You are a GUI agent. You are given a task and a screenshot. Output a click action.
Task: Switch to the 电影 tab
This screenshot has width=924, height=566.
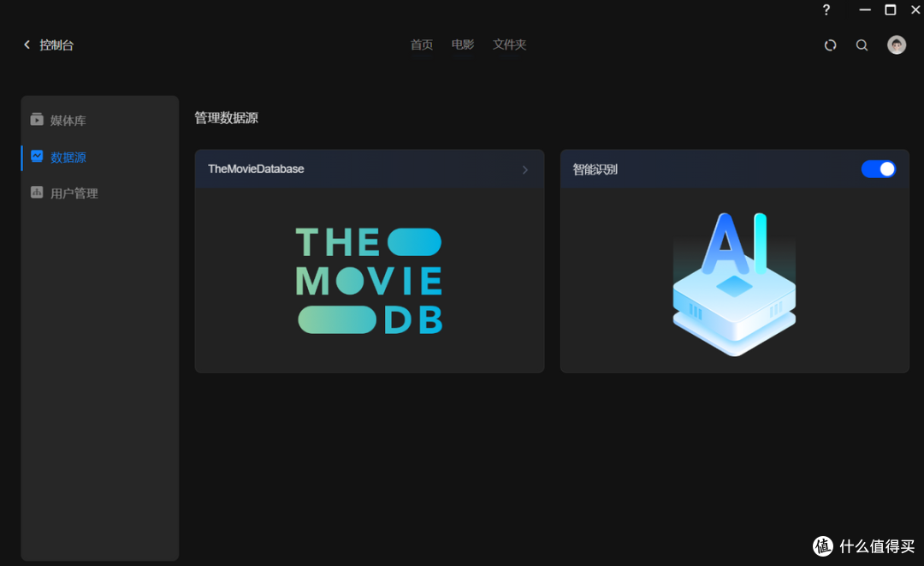[463, 45]
